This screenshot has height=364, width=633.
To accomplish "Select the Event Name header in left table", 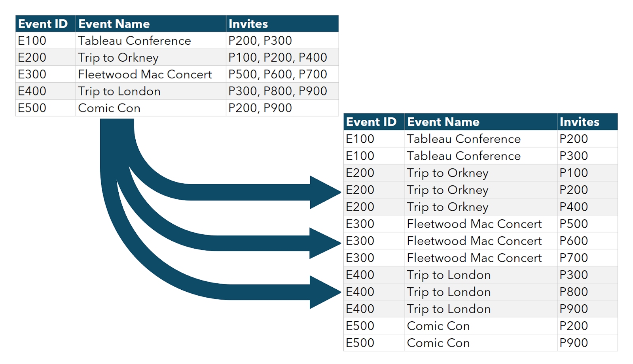I will coord(151,24).
